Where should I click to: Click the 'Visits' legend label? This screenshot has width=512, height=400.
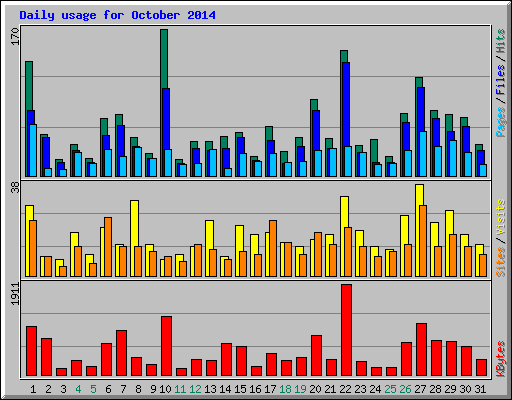click(501, 218)
